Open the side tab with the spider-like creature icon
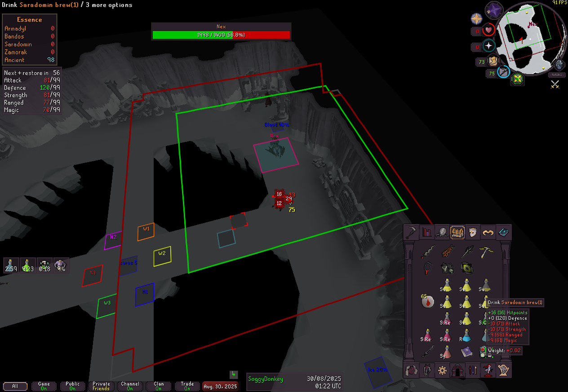The width and height of the screenshot is (568, 392). (442, 232)
